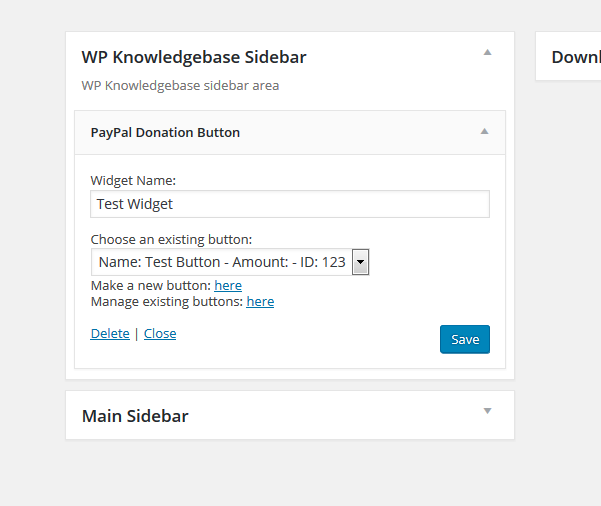601x506 pixels.
Task: Click the 'Choose an existing button:' label
Action: pos(171,239)
